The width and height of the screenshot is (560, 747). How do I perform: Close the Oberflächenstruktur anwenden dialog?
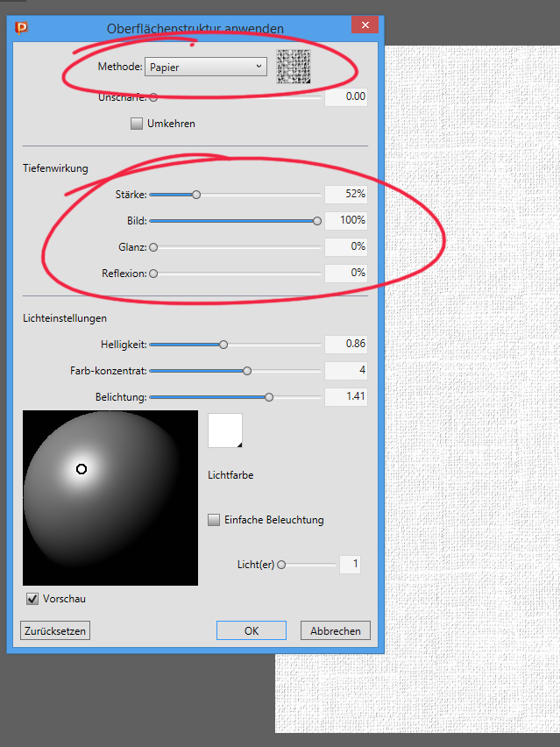pos(365,25)
